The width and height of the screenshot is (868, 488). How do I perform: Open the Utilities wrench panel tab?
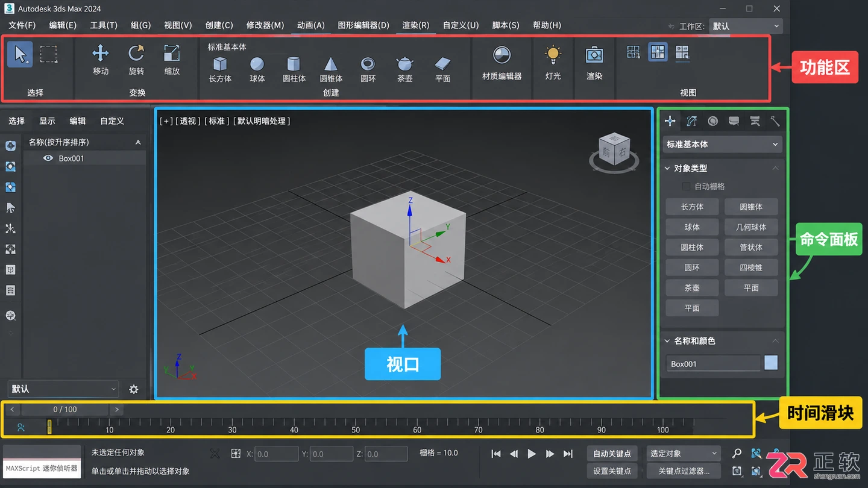775,121
